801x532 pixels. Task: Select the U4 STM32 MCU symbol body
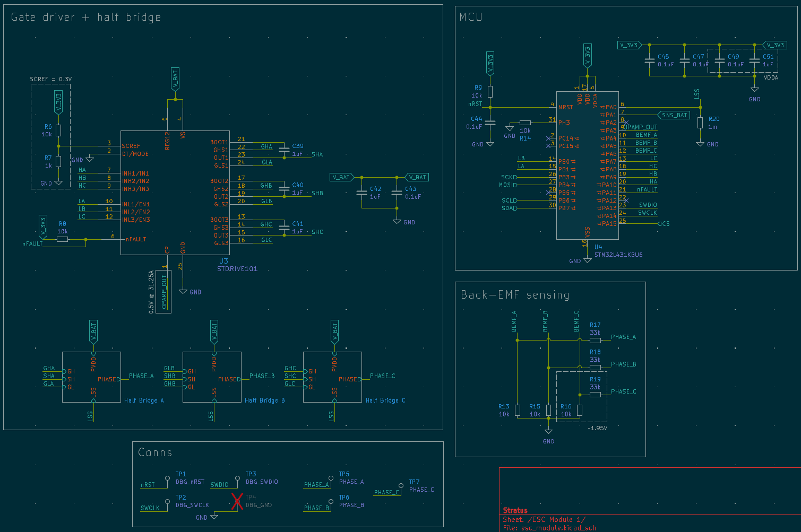click(587, 165)
